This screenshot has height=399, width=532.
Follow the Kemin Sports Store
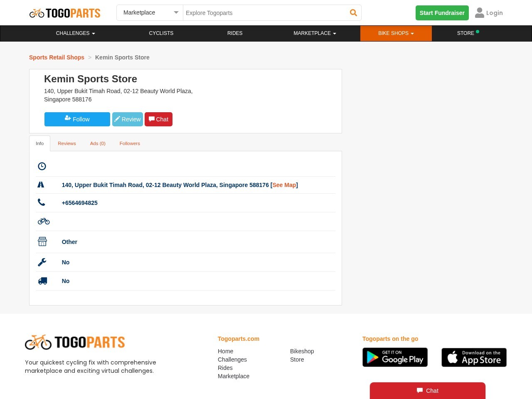click(77, 119)
